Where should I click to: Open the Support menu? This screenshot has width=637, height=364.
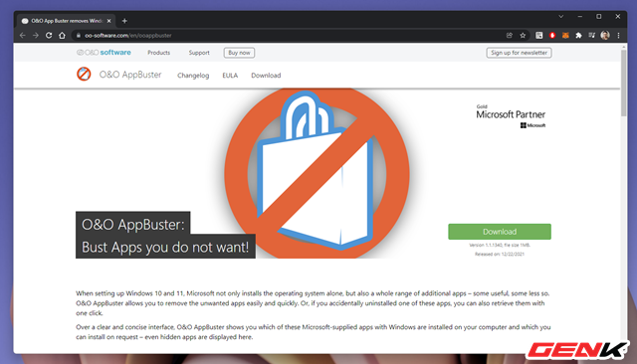click(x=199, y=53)
